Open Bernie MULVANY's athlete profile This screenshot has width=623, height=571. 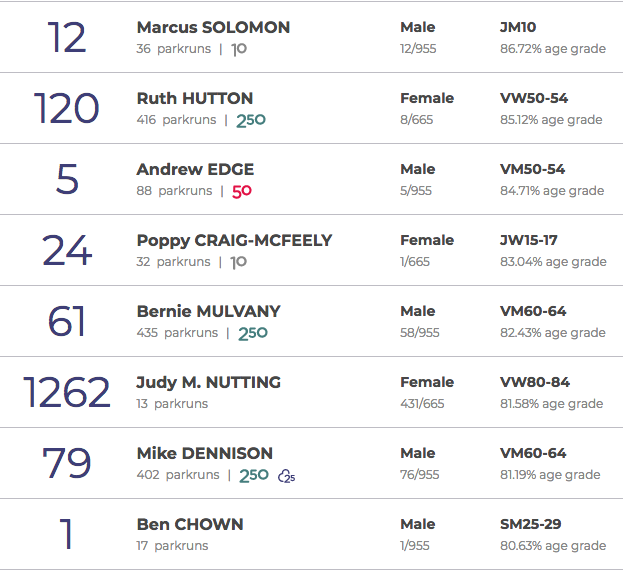click(208, 311)
